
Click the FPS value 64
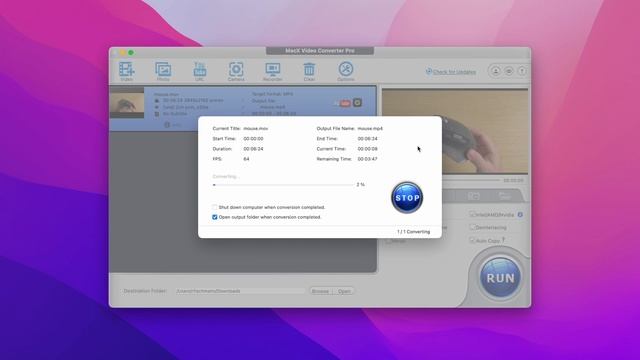[247, 159]
